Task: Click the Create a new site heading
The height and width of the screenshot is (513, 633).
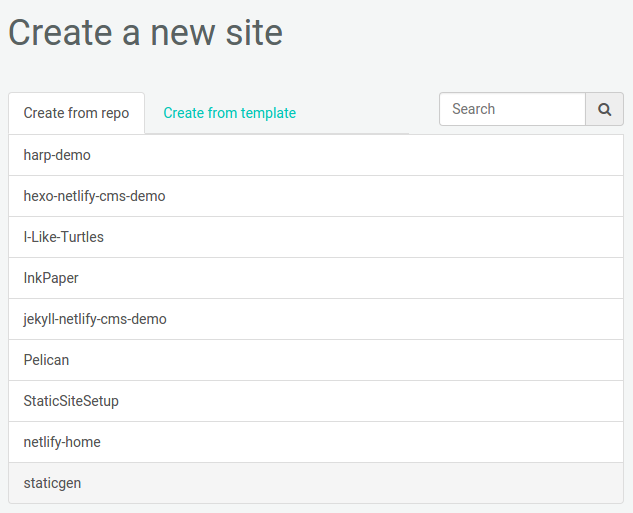Action: tap(145, 33)
